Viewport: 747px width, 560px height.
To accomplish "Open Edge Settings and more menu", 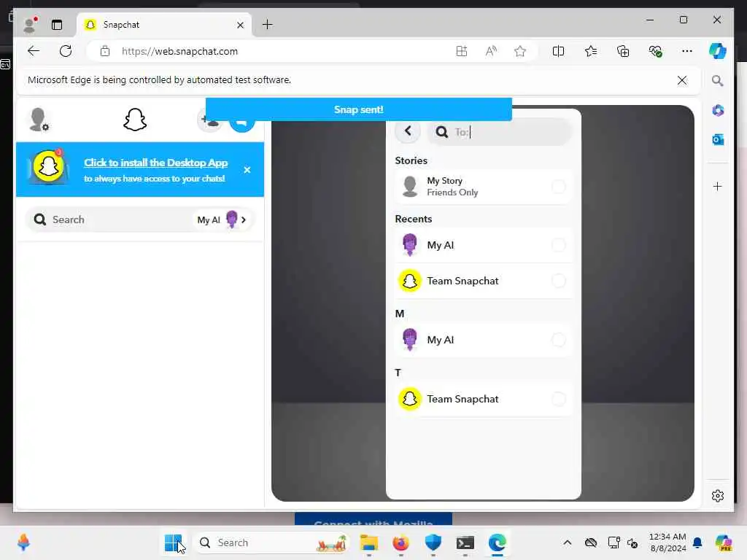I will [x=687, y=51].
